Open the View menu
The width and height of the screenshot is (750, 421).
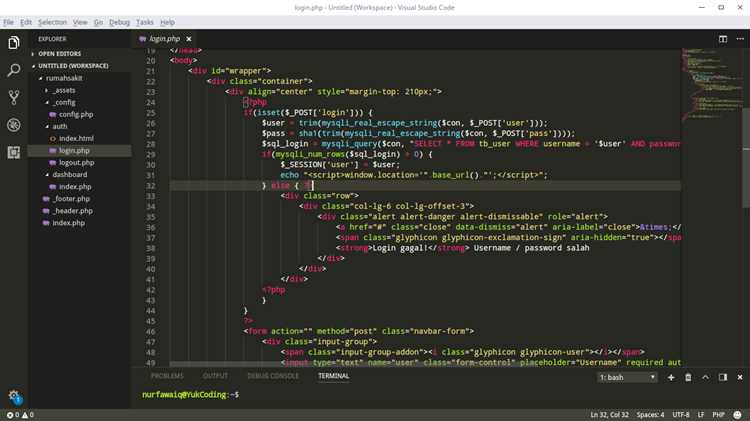coord(80,22)
